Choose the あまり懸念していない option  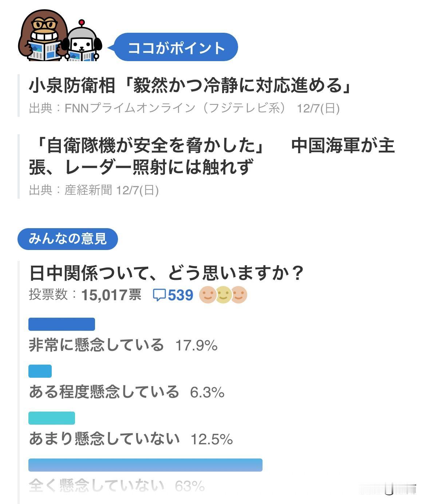(111, 440)
